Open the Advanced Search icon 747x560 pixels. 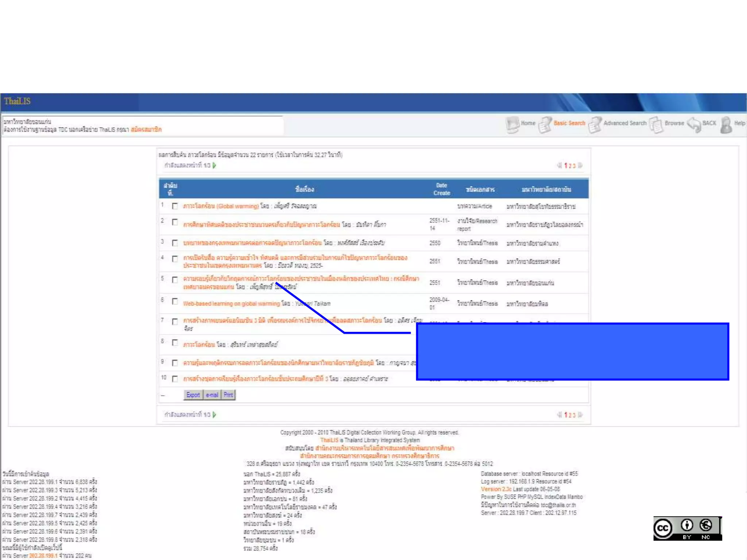pos(595,125)
